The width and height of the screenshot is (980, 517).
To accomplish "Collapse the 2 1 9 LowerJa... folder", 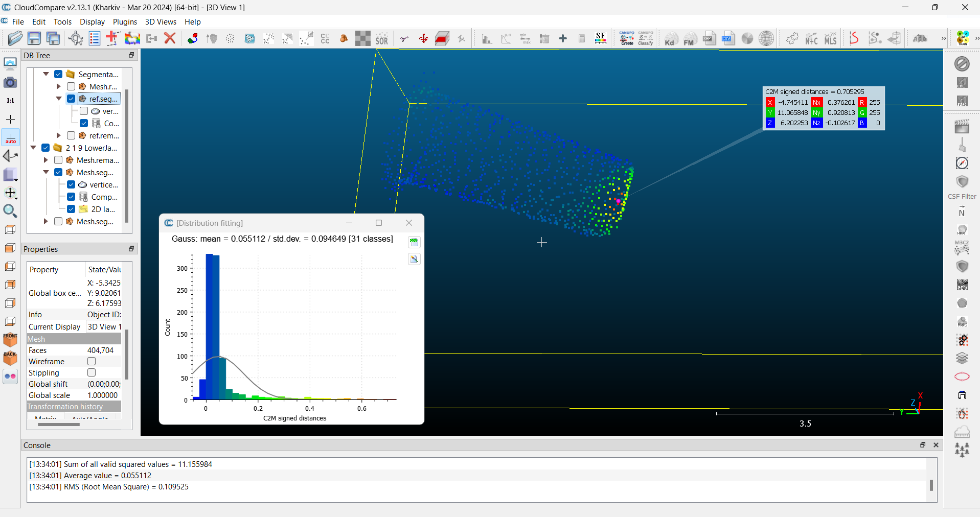I will pos(33,148).
